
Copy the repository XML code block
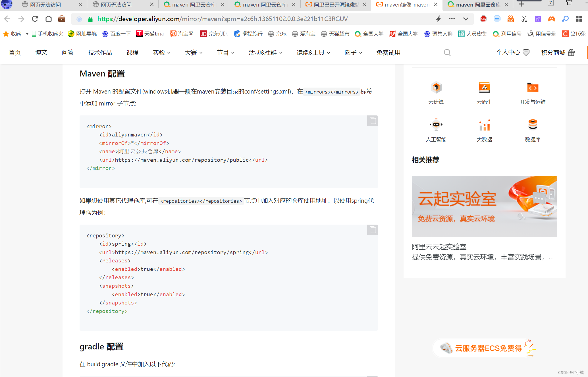[x=373, y=230]
